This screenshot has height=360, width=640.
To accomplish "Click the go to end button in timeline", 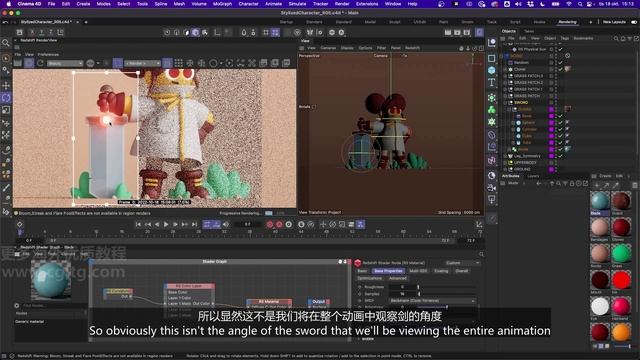I will (x=195, y=224).
